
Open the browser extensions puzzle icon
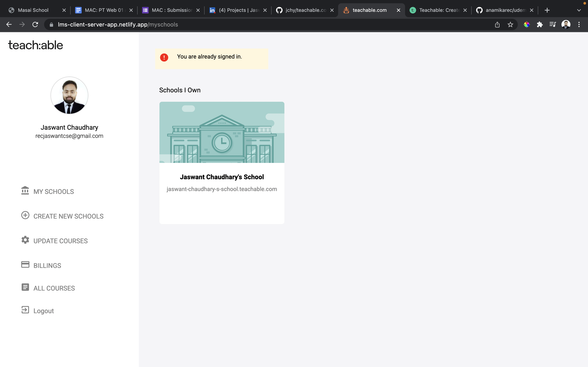pos(540,24)
